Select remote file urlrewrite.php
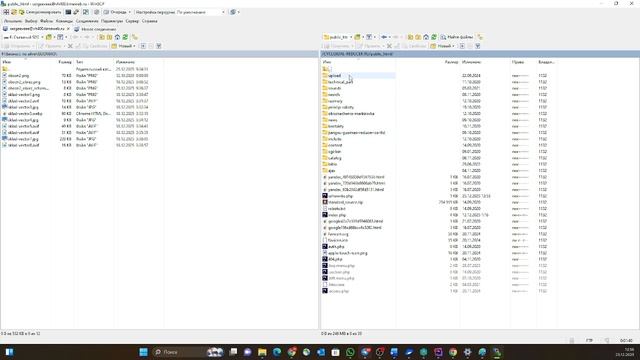Viewport: 640px width, 360px height. (340, 196)
